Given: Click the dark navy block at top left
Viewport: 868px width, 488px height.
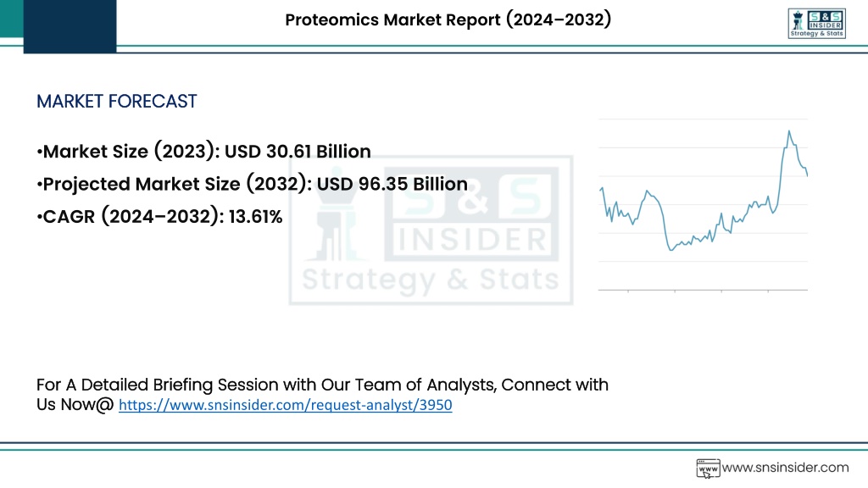Looking at the screenshot, I should (x=70, y=26).
